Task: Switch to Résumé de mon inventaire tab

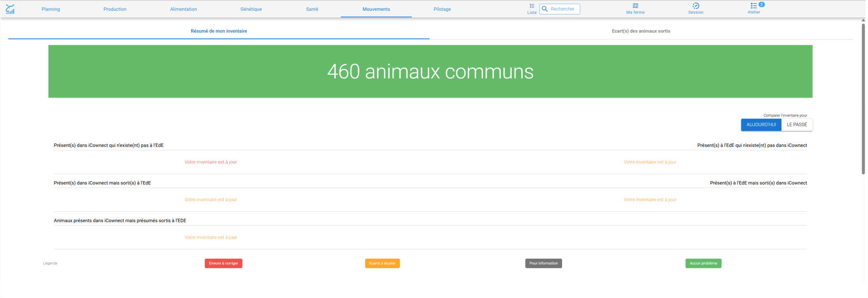Action: point(219,31)
